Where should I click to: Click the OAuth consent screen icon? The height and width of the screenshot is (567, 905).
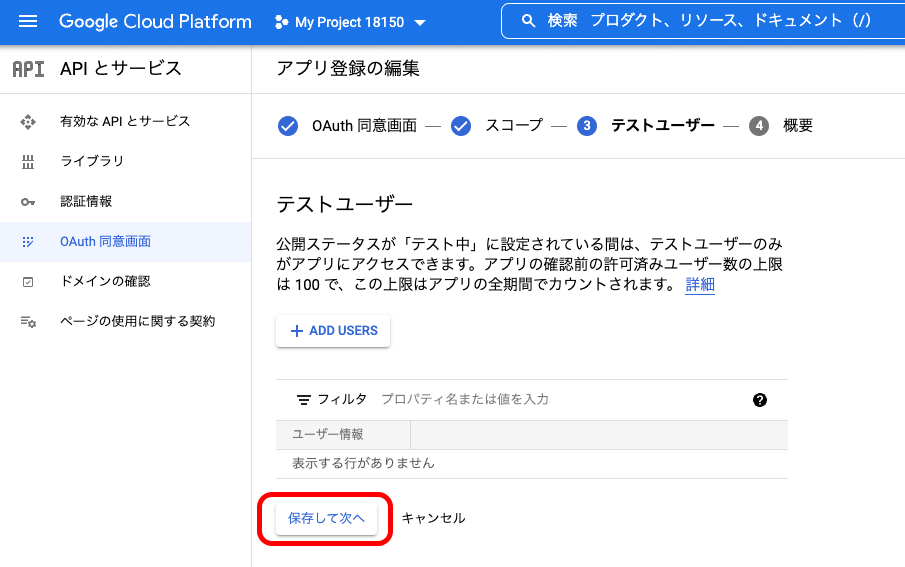coord(28,242)
